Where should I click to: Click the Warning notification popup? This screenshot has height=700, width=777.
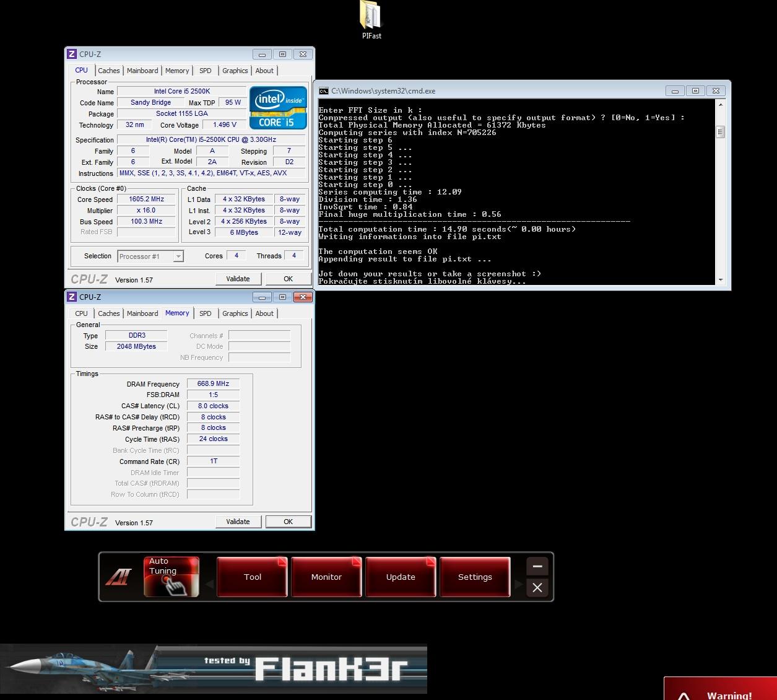pos(720,688)
